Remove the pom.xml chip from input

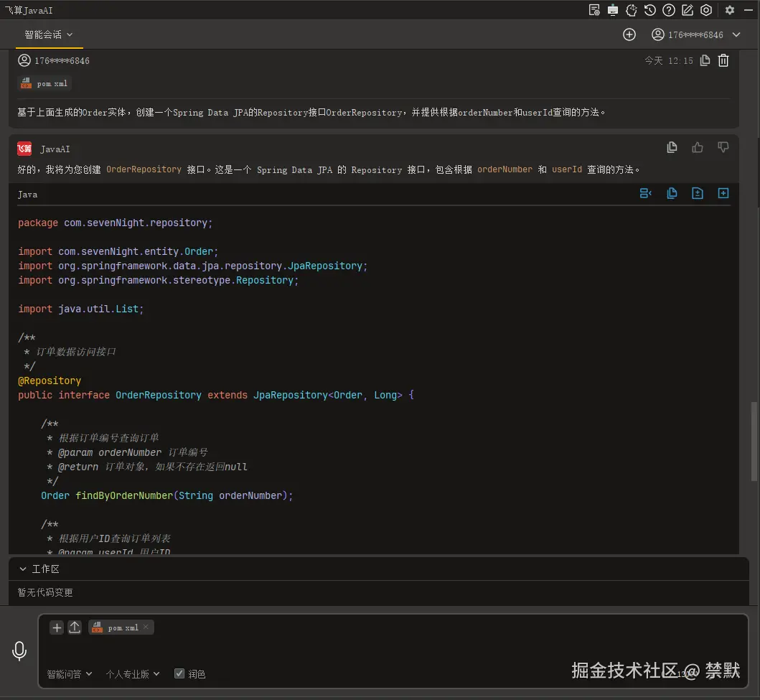pyautogui.click(x=146, y=627)
